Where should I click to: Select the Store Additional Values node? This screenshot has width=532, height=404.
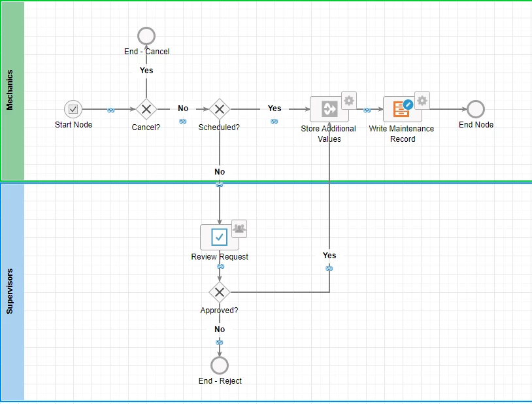pyautogui.click(x=329, y=109)
